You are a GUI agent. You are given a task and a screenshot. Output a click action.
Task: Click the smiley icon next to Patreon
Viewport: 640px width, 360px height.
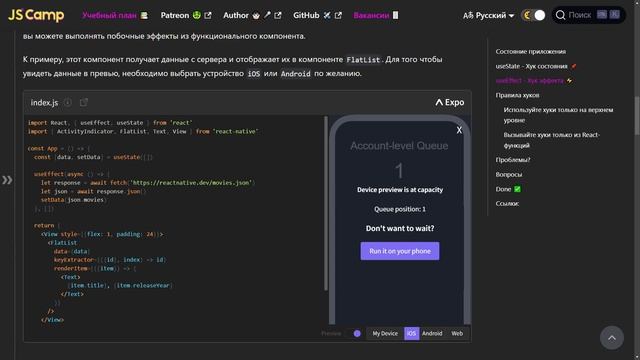(196, 16)
